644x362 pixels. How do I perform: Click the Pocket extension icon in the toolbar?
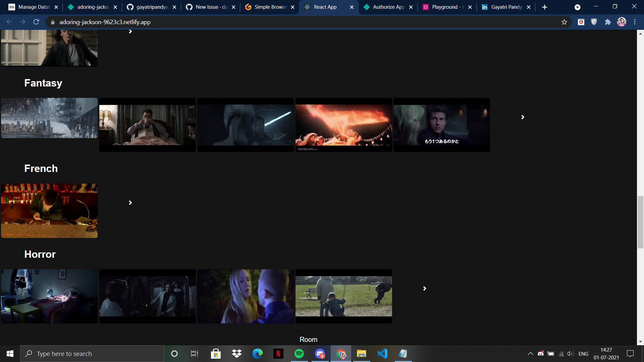pyautogui.click(x=581, y=22)
